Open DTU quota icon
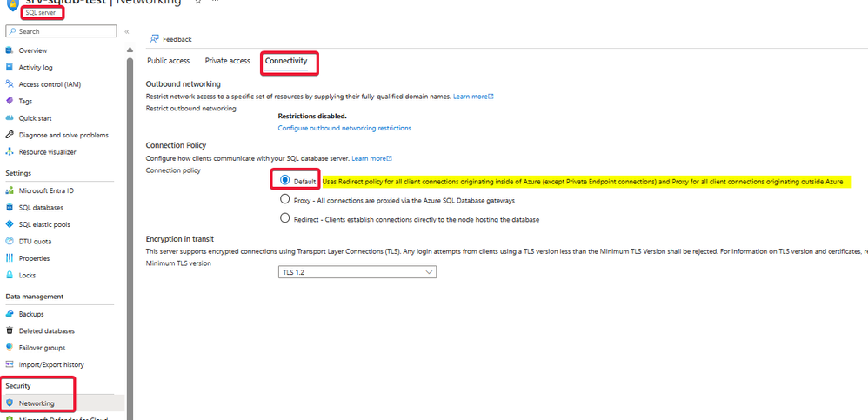This screenshot has height=420, width=868. click(x=9, y=241)
